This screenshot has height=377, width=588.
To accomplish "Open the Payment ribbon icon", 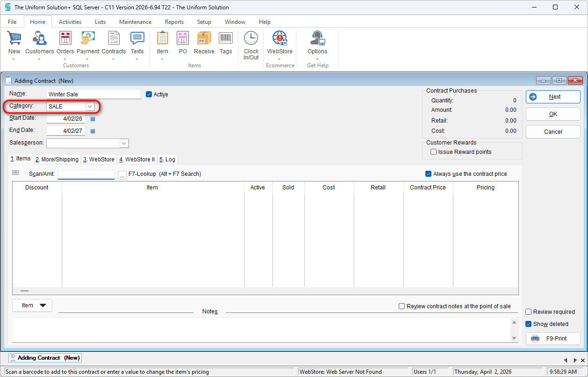I will coord(88,39).
